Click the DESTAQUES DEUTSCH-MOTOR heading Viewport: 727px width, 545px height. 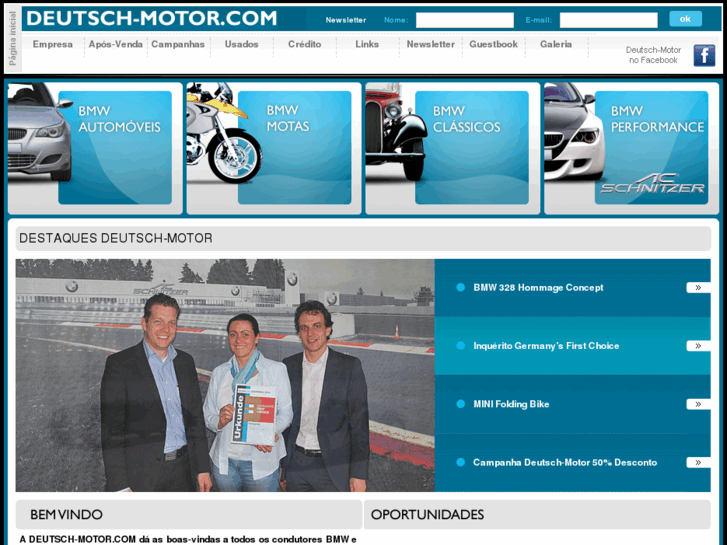(115, 238)
